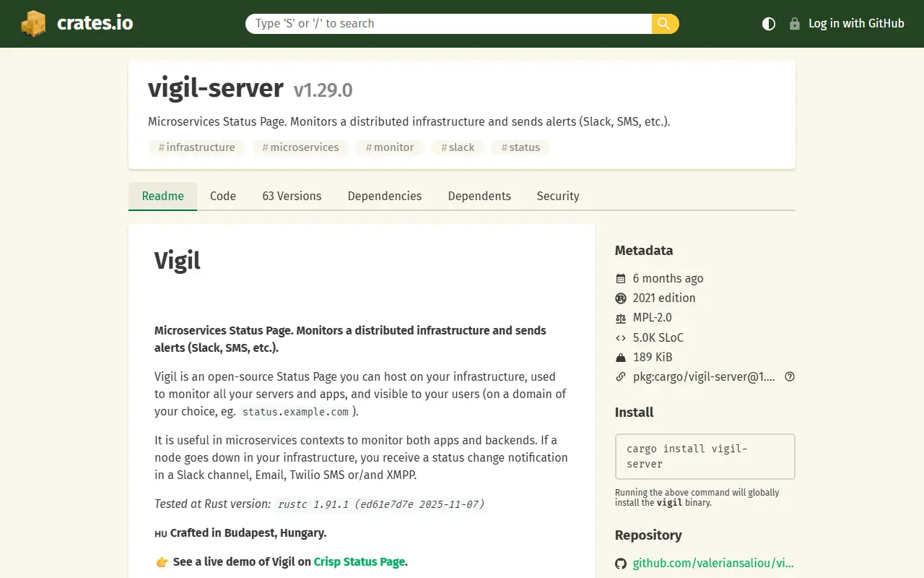Click the link icon beside the pkg:cargo purl
The image size is (924, 578).
click(621, 376)
